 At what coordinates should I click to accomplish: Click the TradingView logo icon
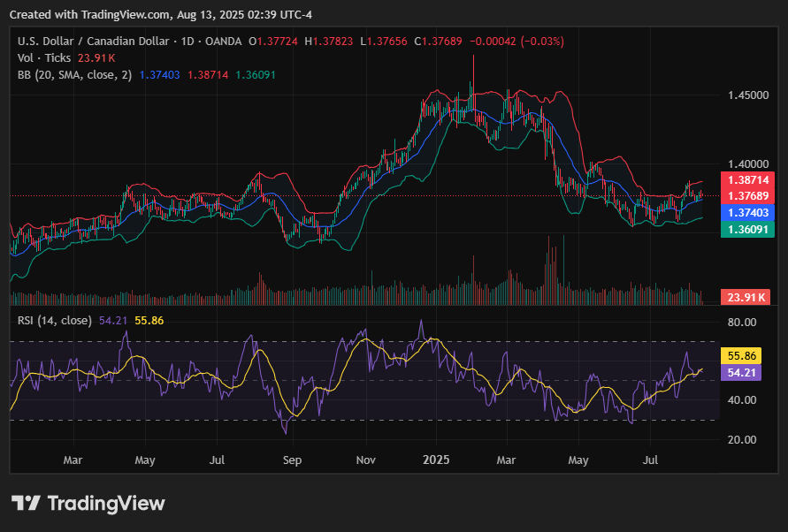point(26,503)
